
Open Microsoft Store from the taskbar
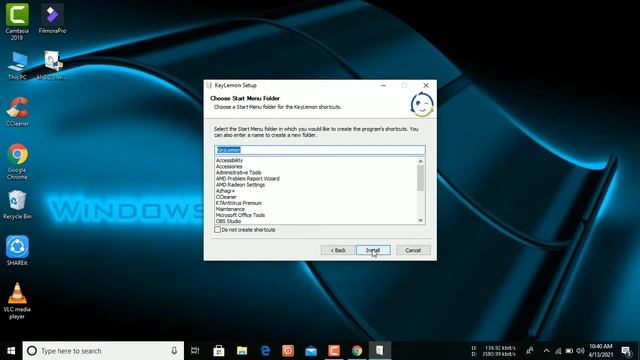tap(219, 351)
